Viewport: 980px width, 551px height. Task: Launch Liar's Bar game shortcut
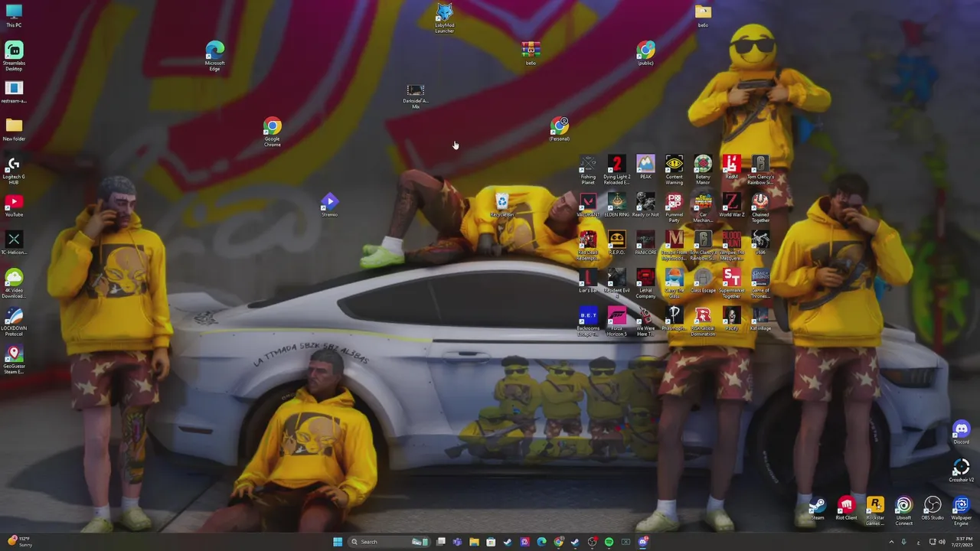[588, 281]
